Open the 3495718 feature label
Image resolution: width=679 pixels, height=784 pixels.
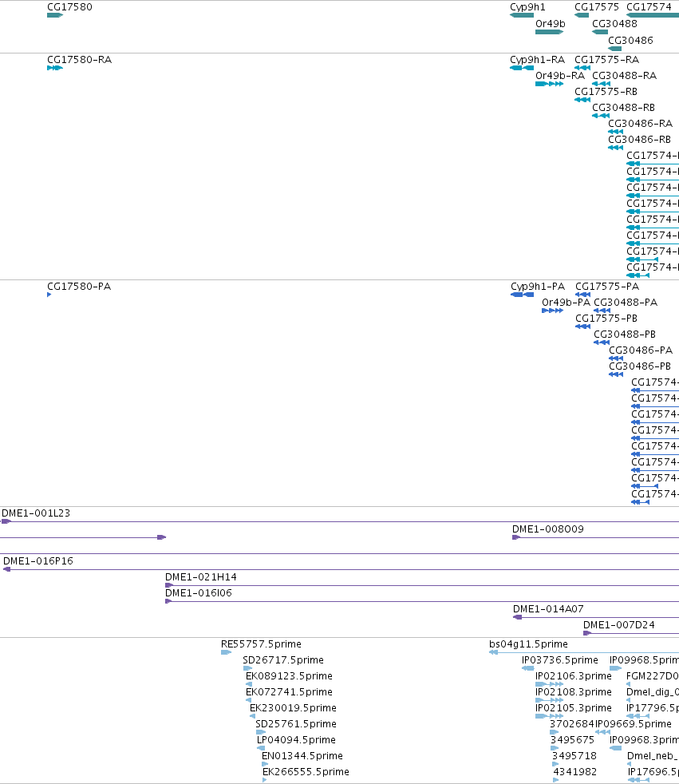pos(574,757)
